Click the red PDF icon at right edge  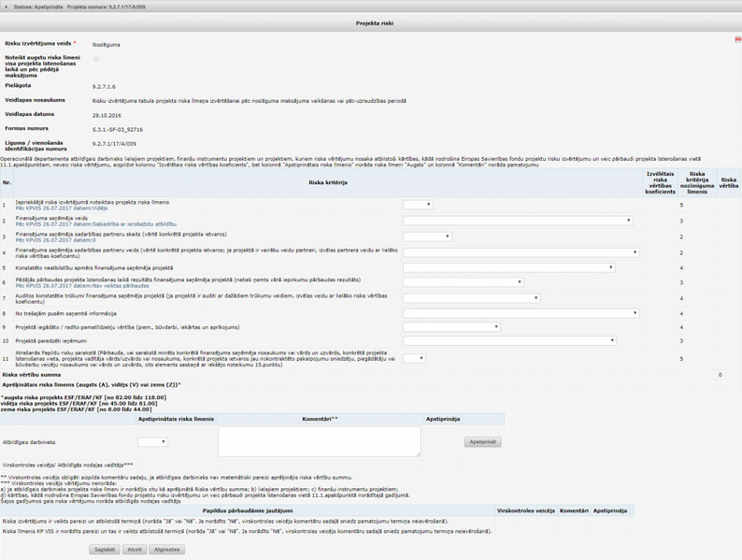(737, 40)
